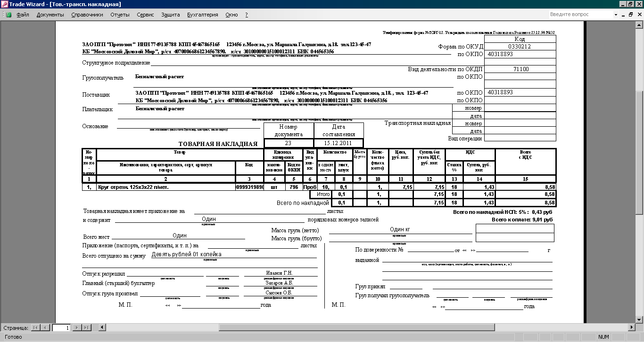Click the 'Всего по накладной' row label
This screenshot has width=644, height=342.
click(302, 203)
